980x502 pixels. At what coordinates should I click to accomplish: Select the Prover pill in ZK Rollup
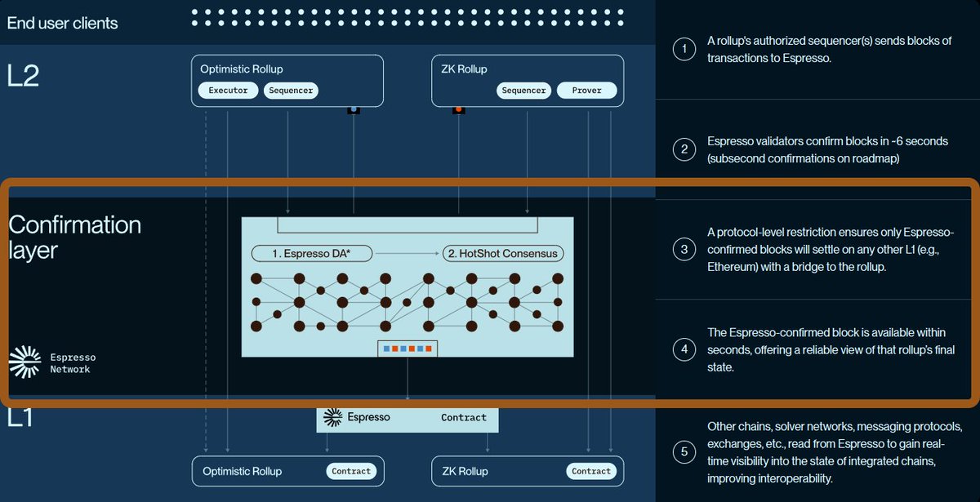(x=586, y=91)
